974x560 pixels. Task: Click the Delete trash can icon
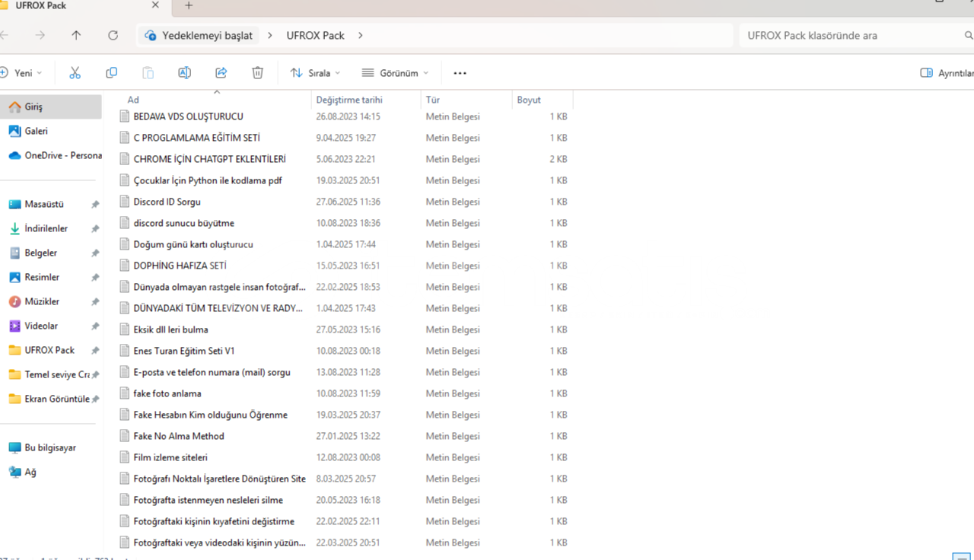coord(258,73)
